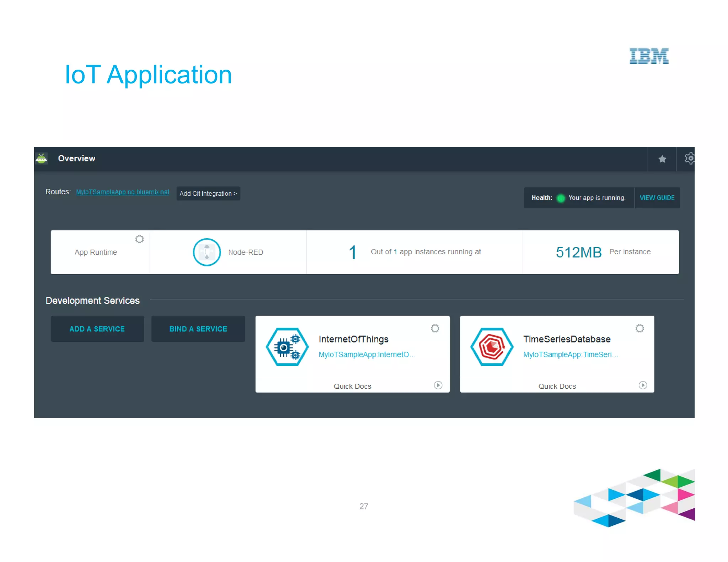Click the Node-RED runtime circle icon
This screenshot has width=728, height=562.
tap(207, 252)
